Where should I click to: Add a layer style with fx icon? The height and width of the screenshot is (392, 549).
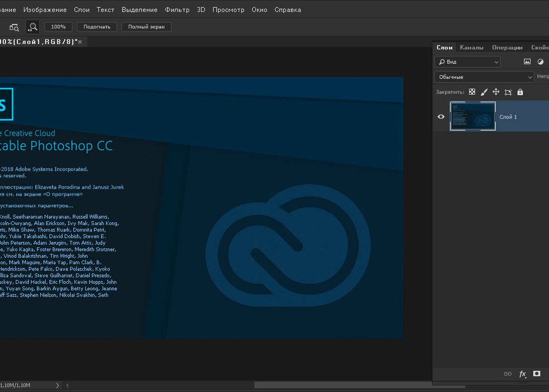click(522, 374)
